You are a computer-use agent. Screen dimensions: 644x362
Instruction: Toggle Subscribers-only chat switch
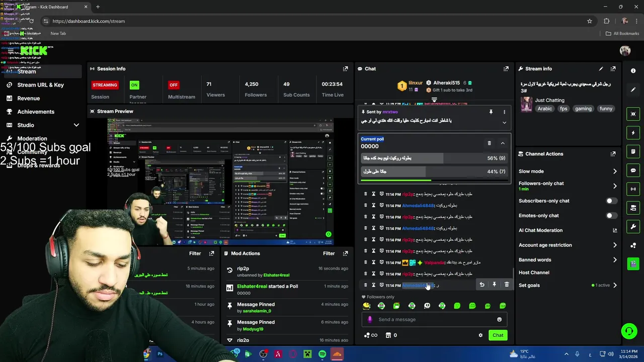[x=611, y=201]
